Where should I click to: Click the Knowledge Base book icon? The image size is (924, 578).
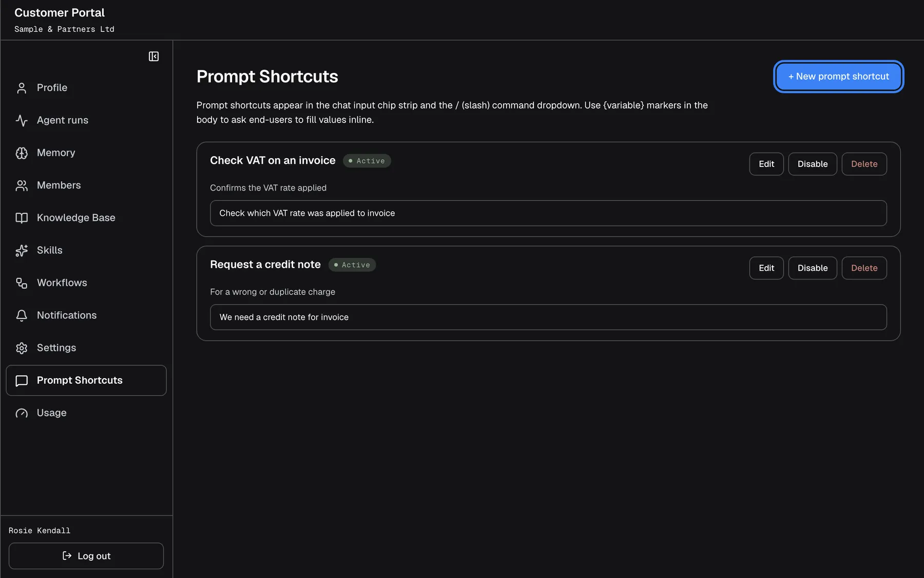22,218
